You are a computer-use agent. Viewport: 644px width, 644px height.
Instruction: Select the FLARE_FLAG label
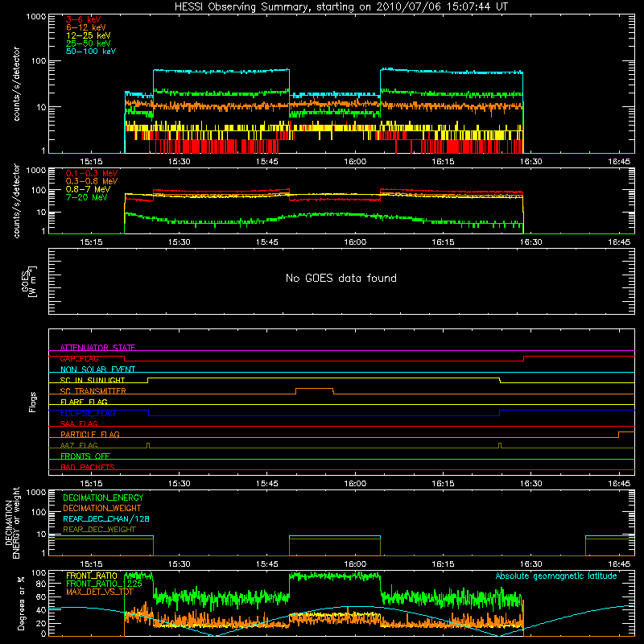pyautogui.click(x=84, y=402)
